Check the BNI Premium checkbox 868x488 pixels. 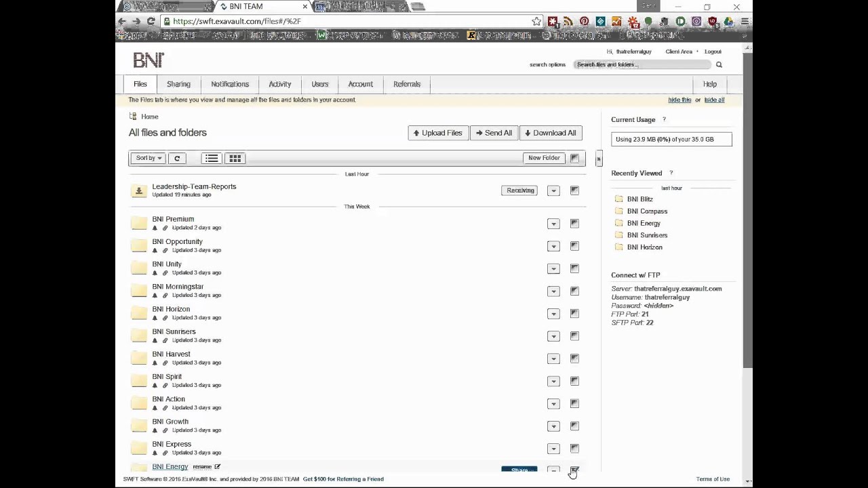pos(574,223)
